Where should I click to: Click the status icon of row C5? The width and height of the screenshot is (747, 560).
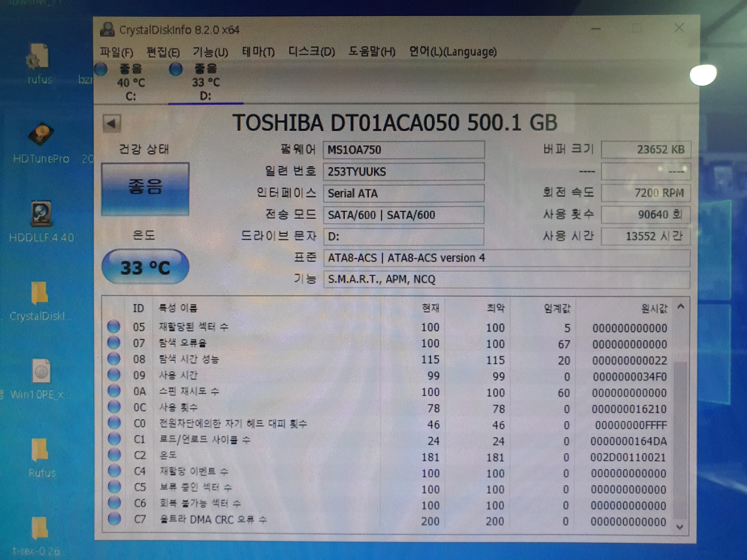tap(114, 487)
